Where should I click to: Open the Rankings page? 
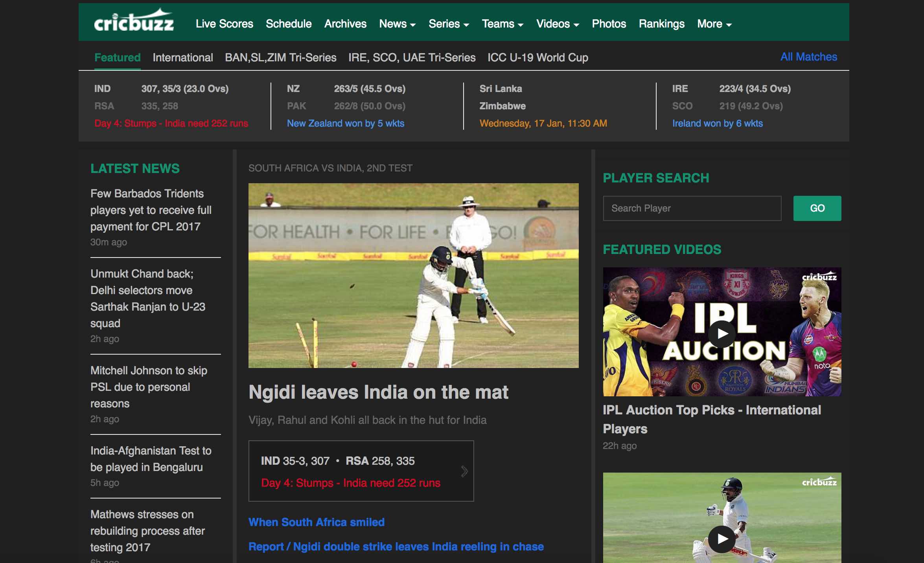pos(662,24)
